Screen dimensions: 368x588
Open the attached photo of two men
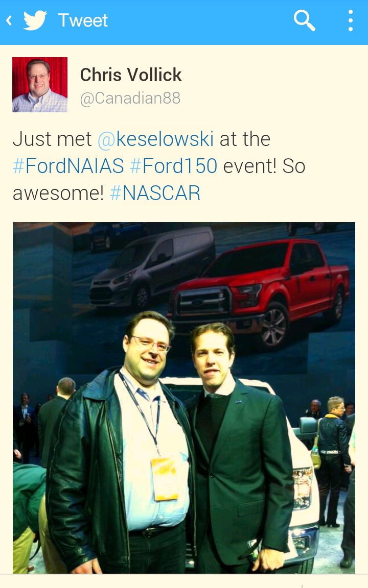click(x=184, y=398)
